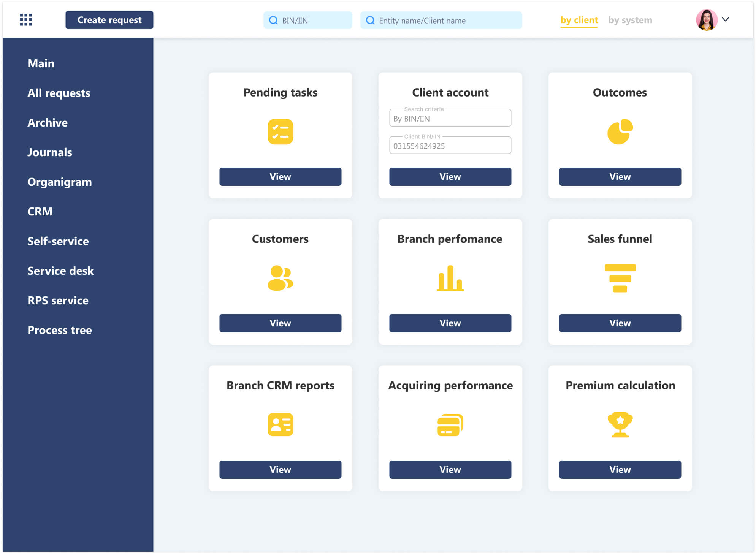
Task: Click the Branch CRM reports ID card icon
Action: pyautogui.click(x=280, y=424)
